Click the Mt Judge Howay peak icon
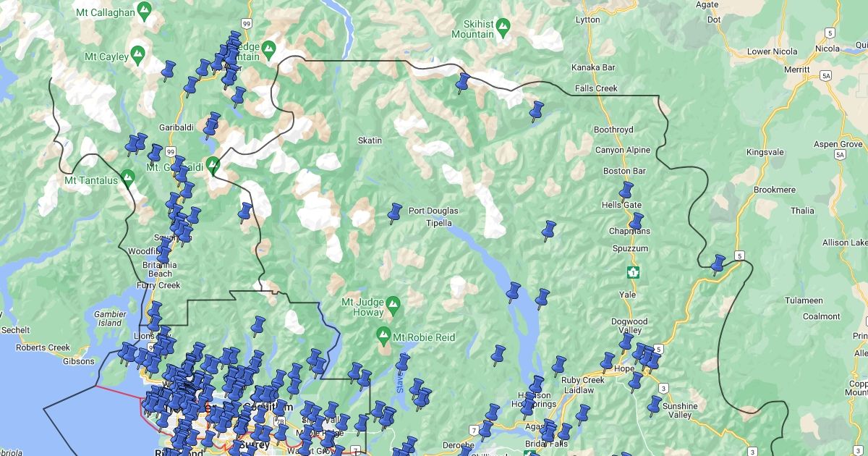 pyautogui.click(x=393, y=304)
